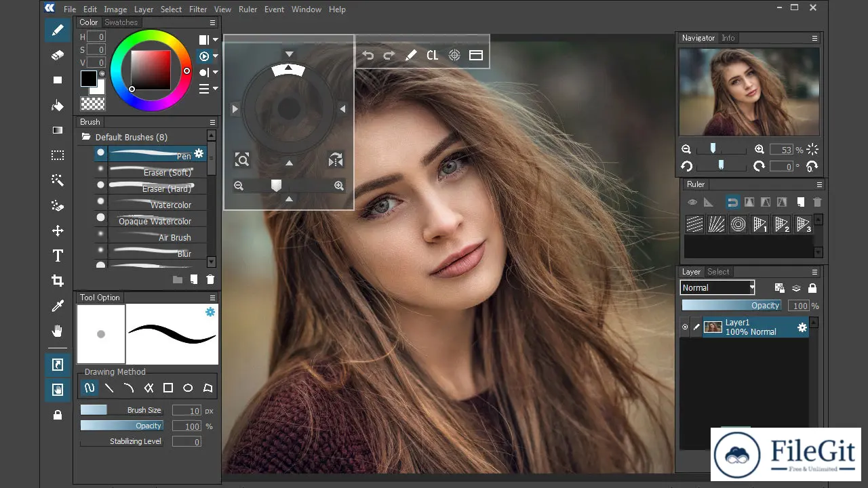Open Layer1 settings gear
Screen dimensions: 868x488
pos(802,327)
